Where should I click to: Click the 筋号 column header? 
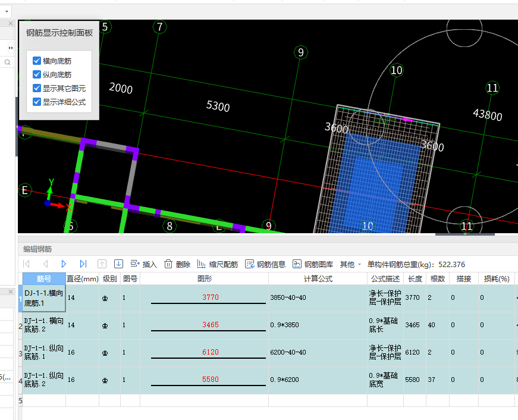(44, 278)
